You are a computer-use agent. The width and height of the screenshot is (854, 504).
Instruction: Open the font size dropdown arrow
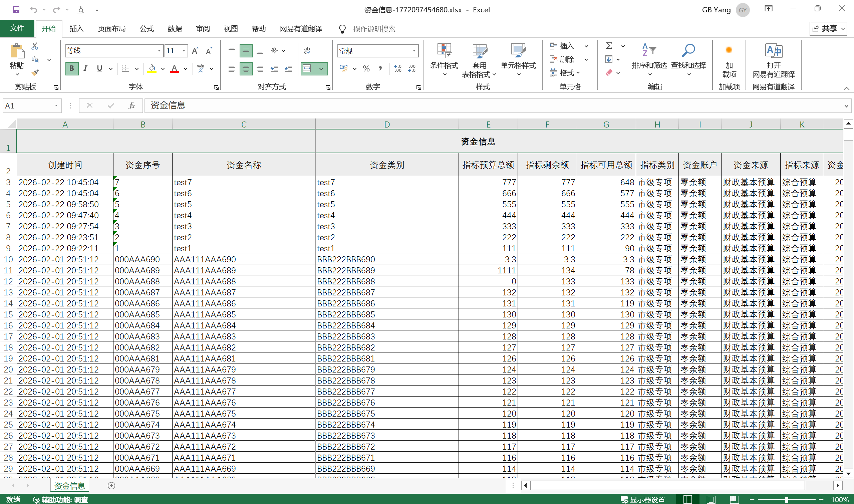(184, 51)
